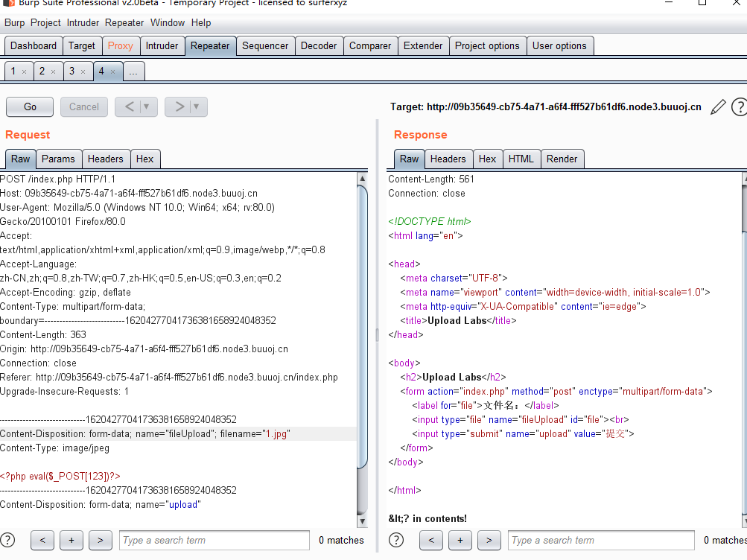This screenshot has height=560, width=747.
Task: Click the "Content-Type: image/jpeg" line
Action: point(55,448)
